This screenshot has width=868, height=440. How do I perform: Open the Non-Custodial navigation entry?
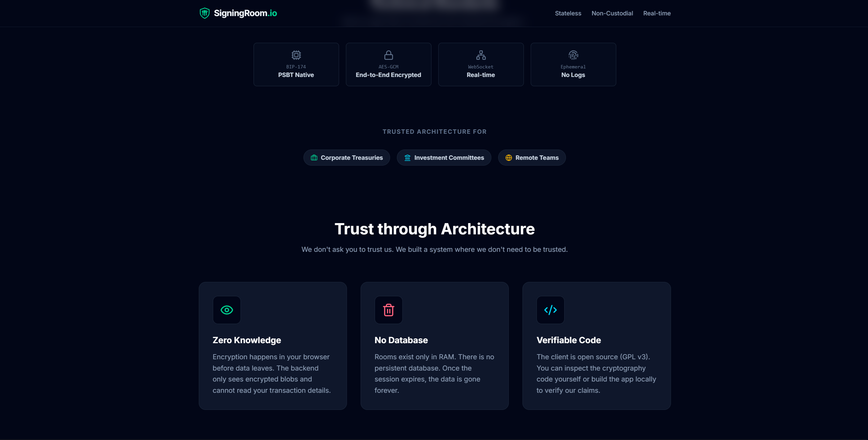612,13
